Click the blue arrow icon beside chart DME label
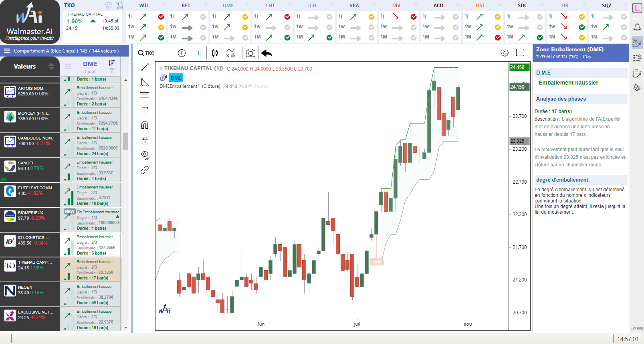 point(164,78)
